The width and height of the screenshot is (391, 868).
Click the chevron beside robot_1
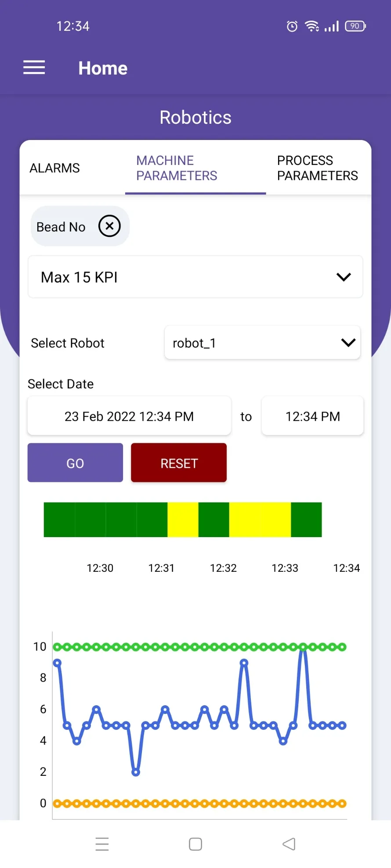(348, 343)
